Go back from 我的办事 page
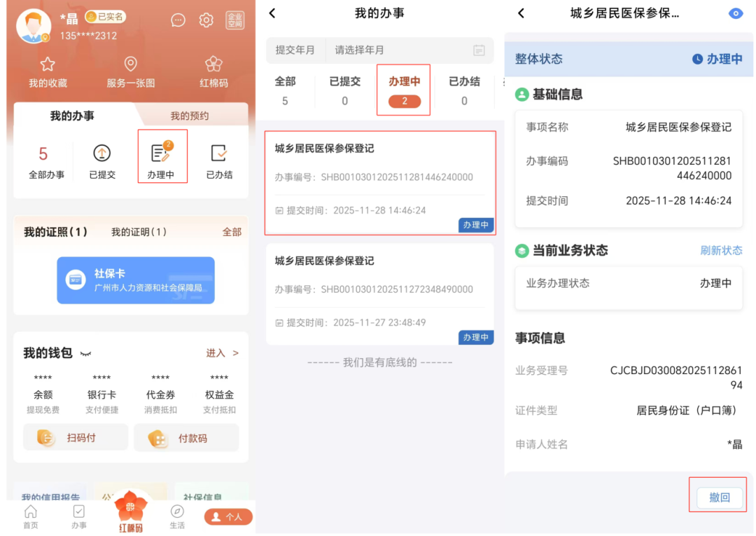Screen dimensions: 756x536 click(272, 13)
